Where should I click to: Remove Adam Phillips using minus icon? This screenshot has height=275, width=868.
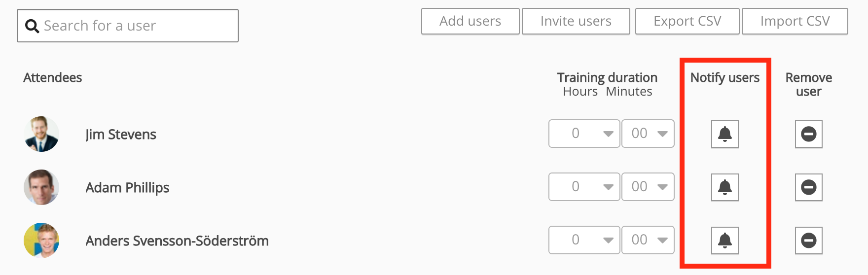pyautogui.click(x=808, y=187)
